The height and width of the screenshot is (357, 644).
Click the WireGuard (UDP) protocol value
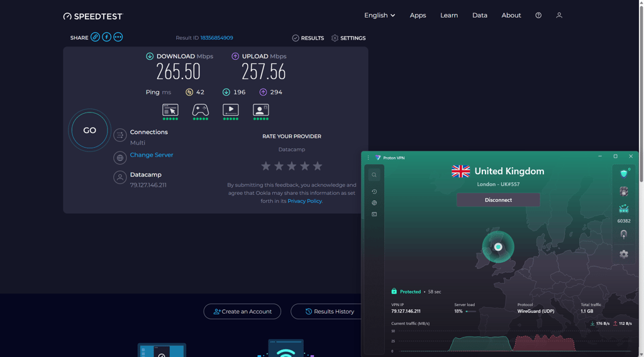tap(536, 311)
